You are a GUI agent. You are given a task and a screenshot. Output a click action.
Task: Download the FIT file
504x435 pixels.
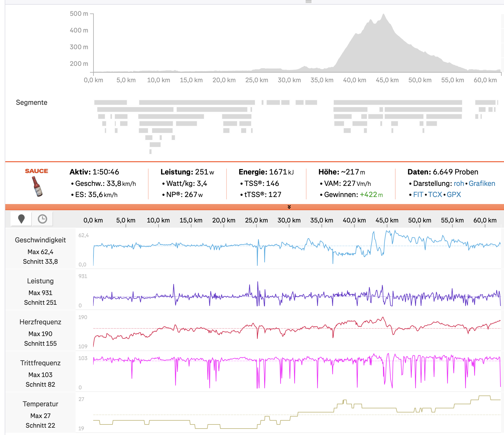point(418,195)
